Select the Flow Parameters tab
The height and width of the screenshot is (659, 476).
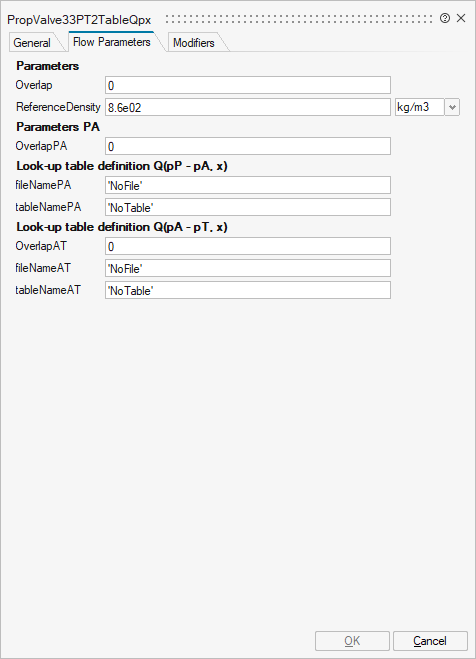[x=112, y=42]
